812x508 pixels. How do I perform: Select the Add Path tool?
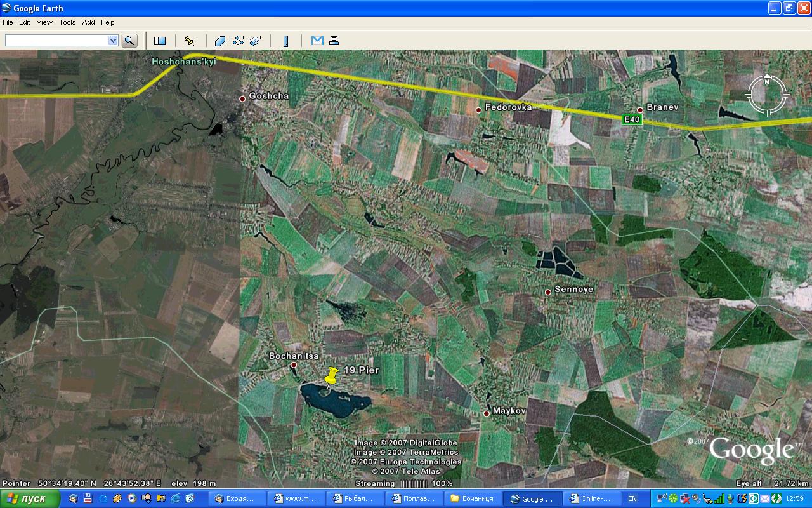tap(239, 41)
